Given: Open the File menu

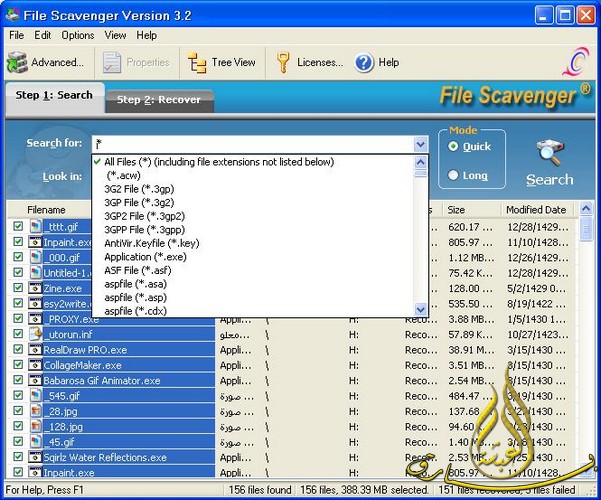Looking at the screenshot, I should point(16,35).
